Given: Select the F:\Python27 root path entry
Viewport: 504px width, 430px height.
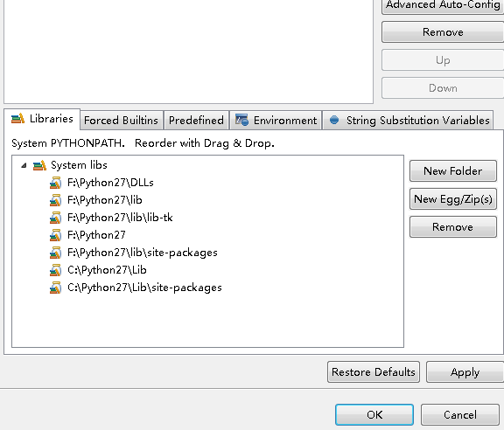Looking at the screenshot, I should coord(96,235).
